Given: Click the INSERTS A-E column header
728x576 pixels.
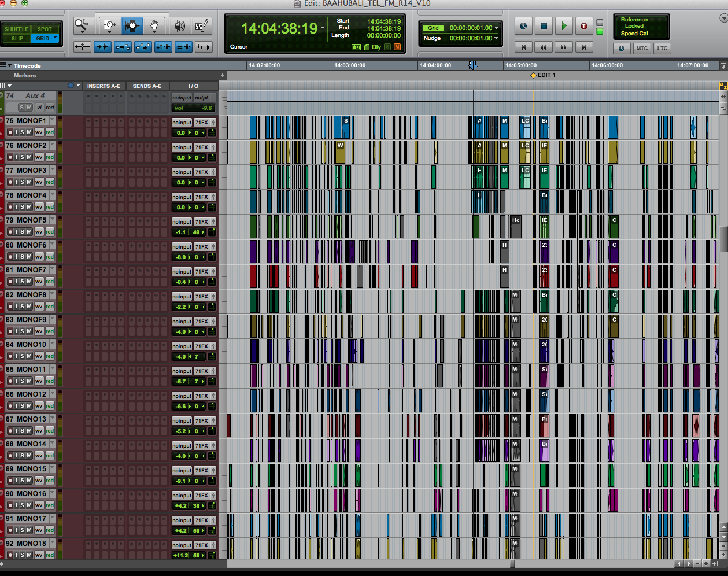Looking at the screenshot, I should [x=104, y=86].
